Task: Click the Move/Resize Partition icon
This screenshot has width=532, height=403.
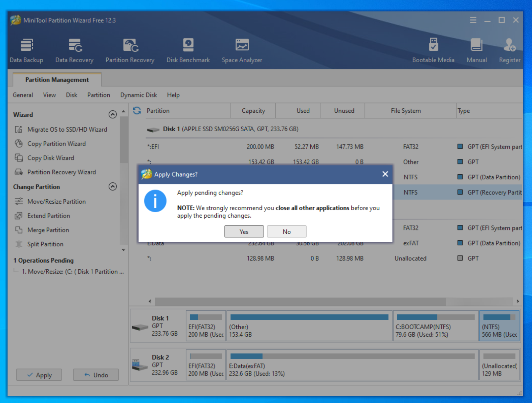Action: tap(19, 201)
